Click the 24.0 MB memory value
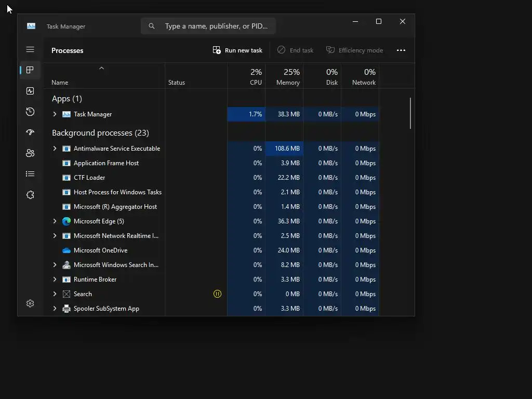The width and height of the screenshot is (532, 399). pyautogui.click(x=289, y=250)
